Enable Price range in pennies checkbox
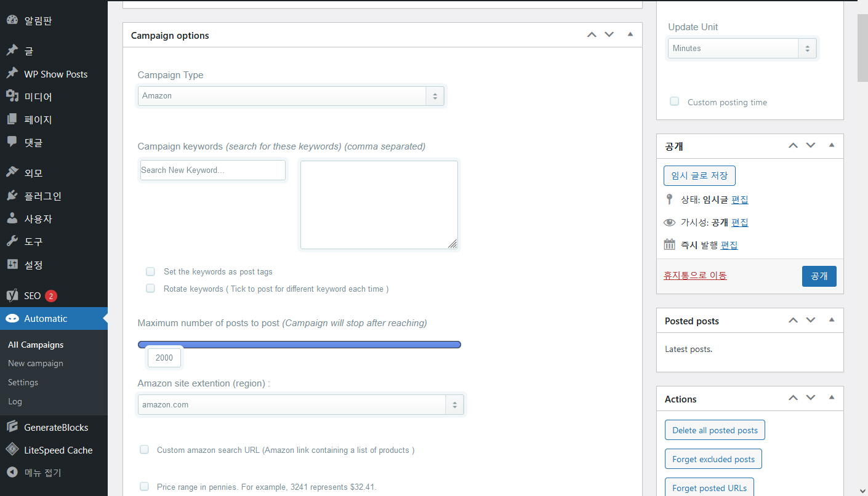The height and width of the screenshot is (496, 868). click(x=144, y=486)
